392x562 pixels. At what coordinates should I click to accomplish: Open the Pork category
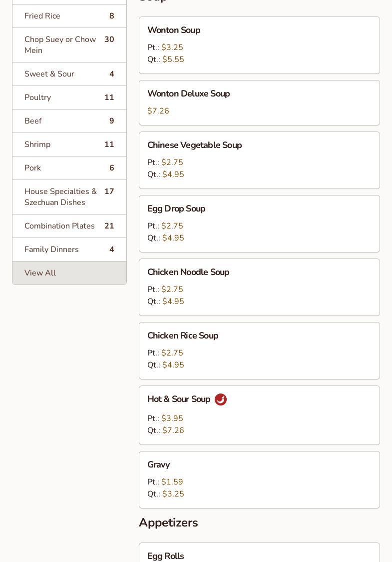69,168
